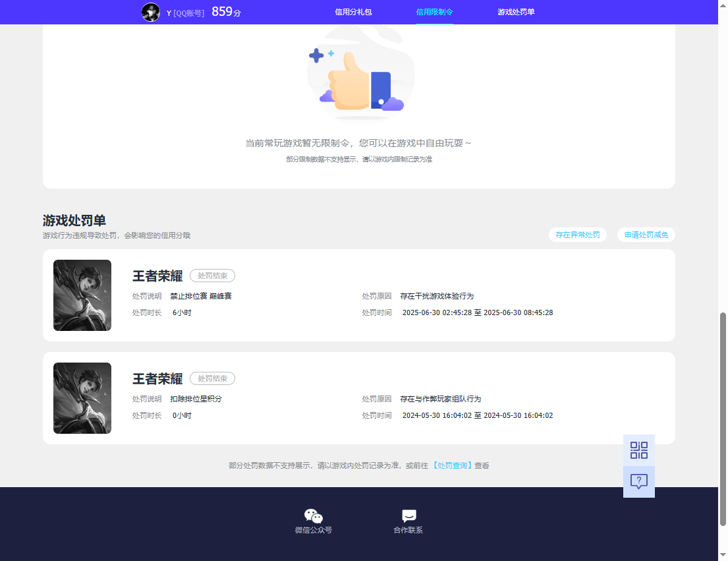Click 存在异常处罚 button
Viewport: 728px width, 561px height.
[578, 235]
